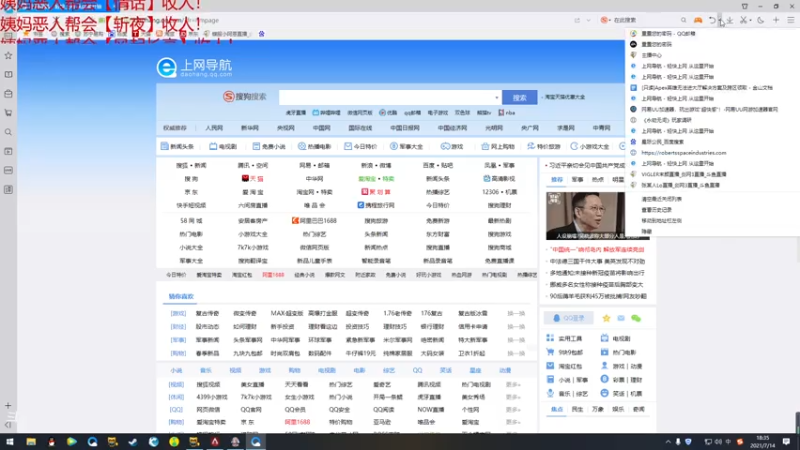
Task: Click the QQ登录 login button
Action: pos(569,318)
